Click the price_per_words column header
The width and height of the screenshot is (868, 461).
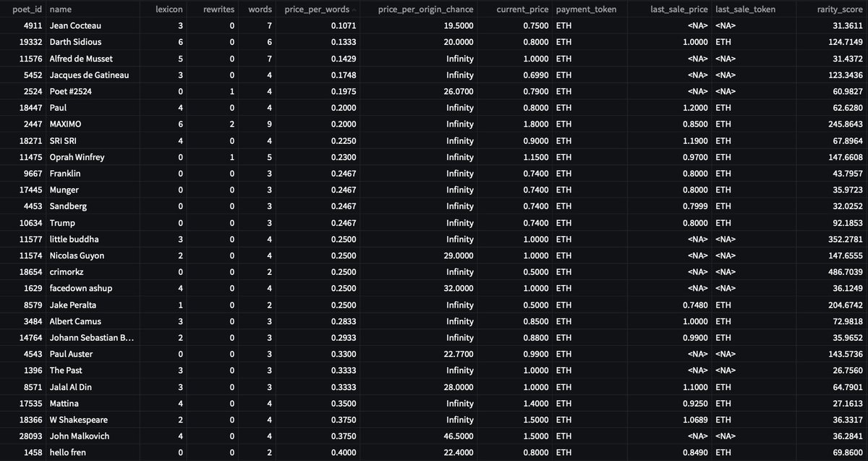point(318,9)
